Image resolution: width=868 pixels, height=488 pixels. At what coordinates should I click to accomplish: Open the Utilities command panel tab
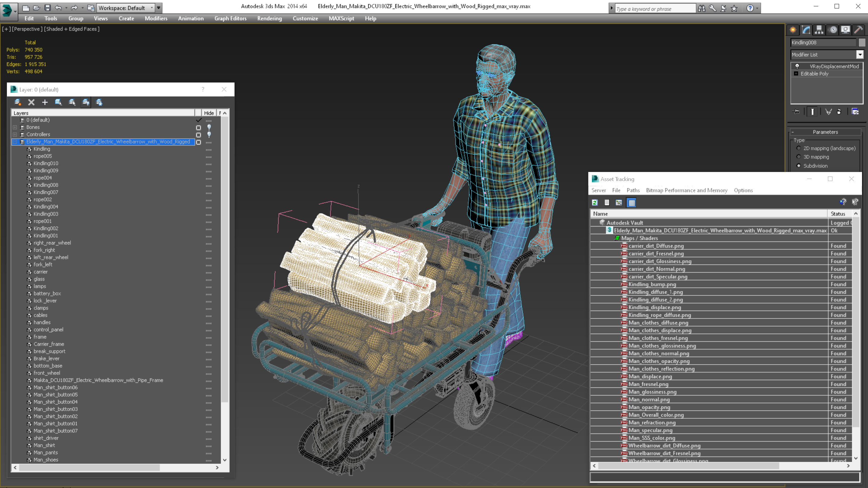[859, 30]
